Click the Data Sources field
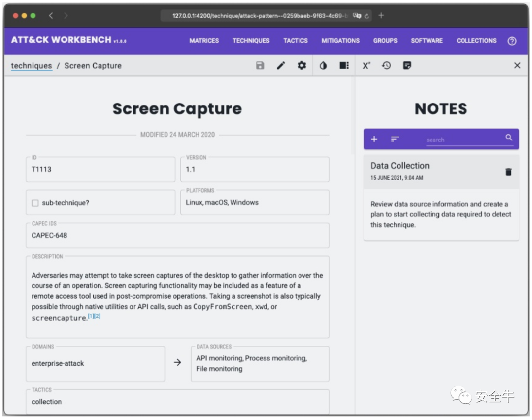 pyautogui.click(x=260, y=364)
